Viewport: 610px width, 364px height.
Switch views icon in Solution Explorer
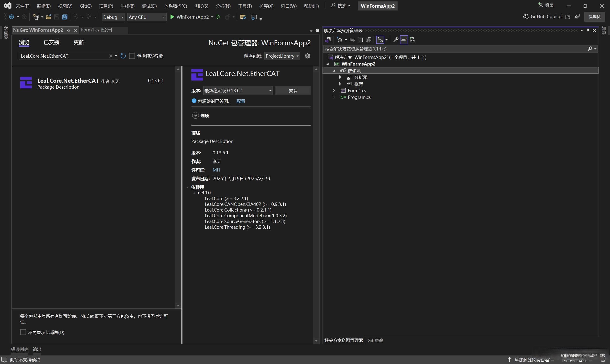pyautogui.click(x=328, y=40)
